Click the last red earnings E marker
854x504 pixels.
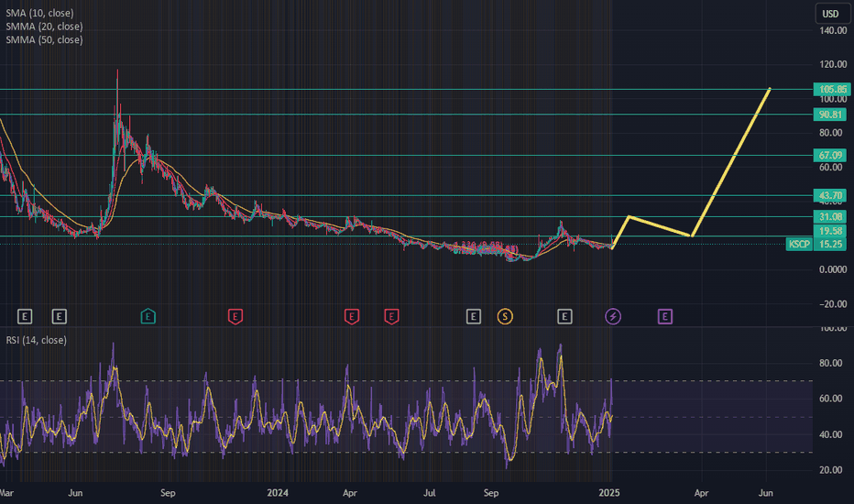[391, 316]
